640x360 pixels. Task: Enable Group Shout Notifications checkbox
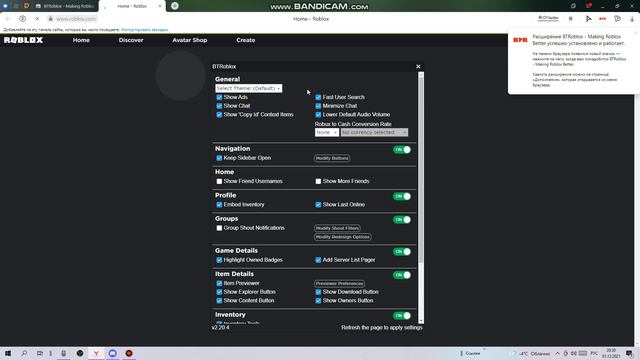pyautogui.click(x=219, y=228)
